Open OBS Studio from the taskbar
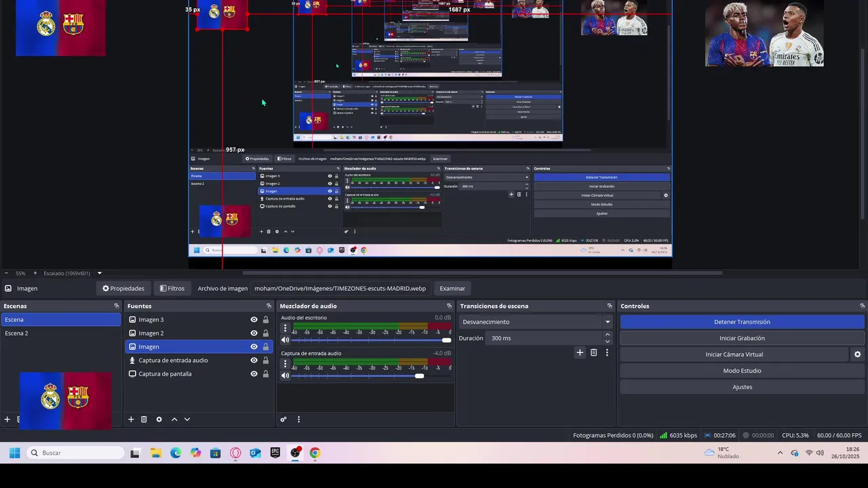 click(x=296, y=453)
